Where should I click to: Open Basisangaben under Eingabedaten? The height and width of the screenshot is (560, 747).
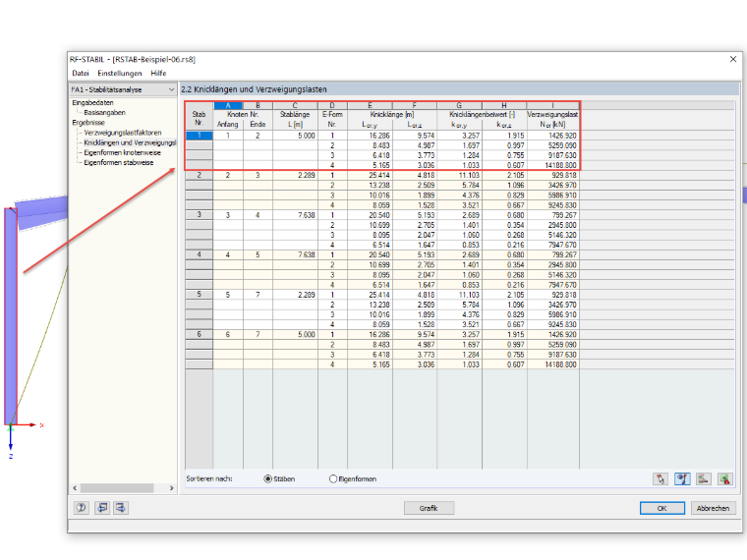(x=104, y=112)
